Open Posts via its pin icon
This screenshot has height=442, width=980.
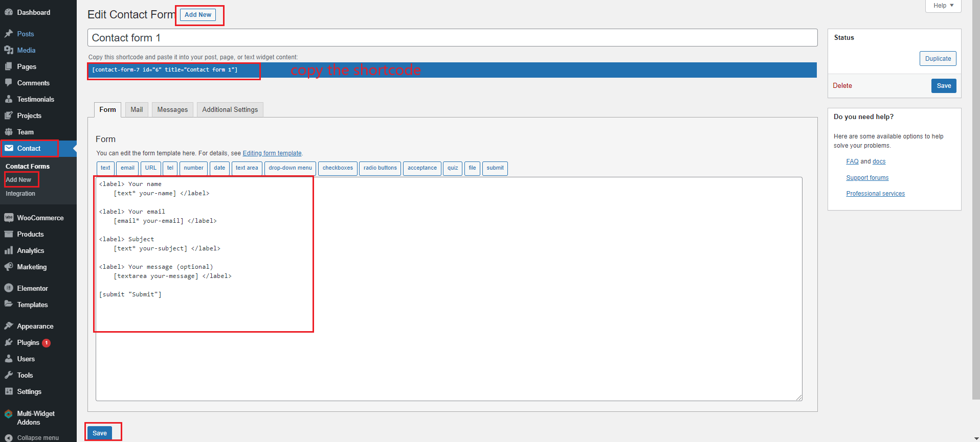click(9, 34)
